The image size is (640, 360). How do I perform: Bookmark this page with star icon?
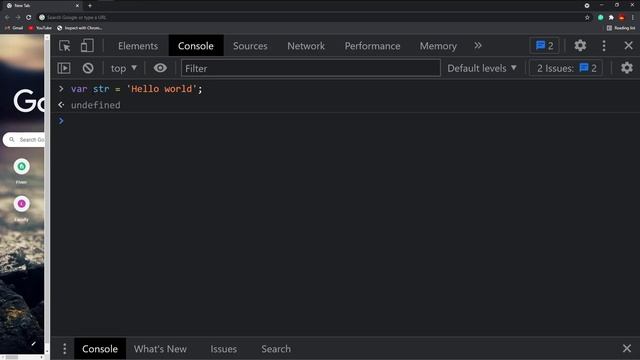click(587, 17)
